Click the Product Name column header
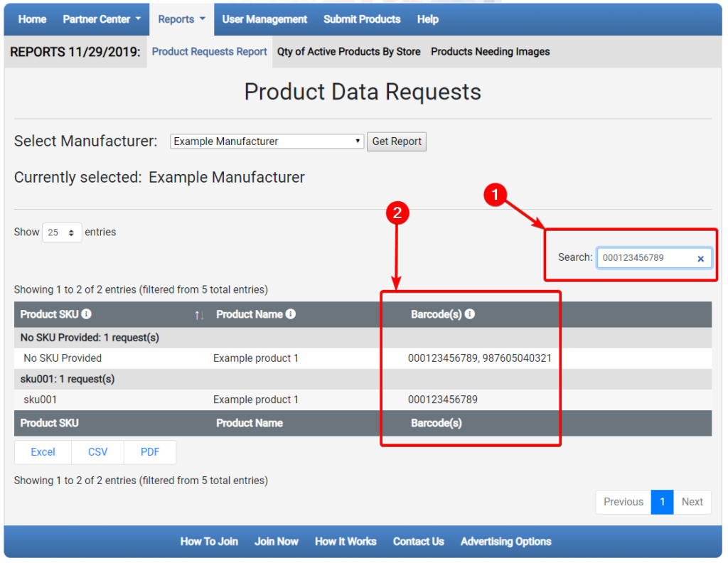 coord(250,314)
